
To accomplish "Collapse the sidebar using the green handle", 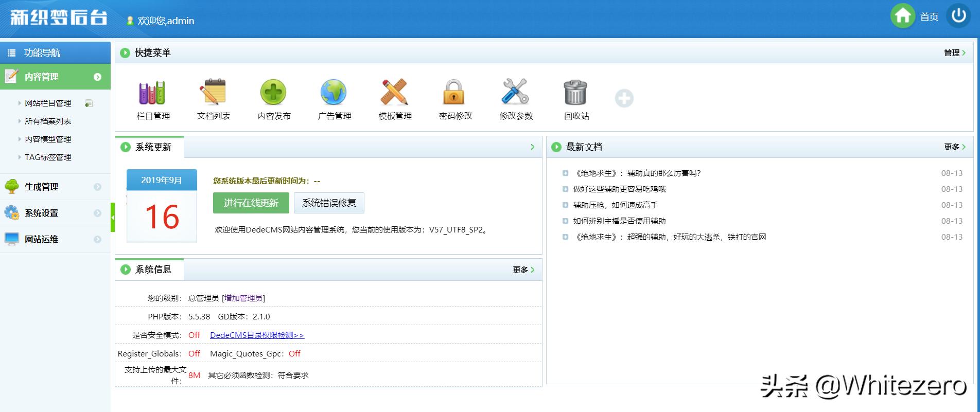I will 113,218.
